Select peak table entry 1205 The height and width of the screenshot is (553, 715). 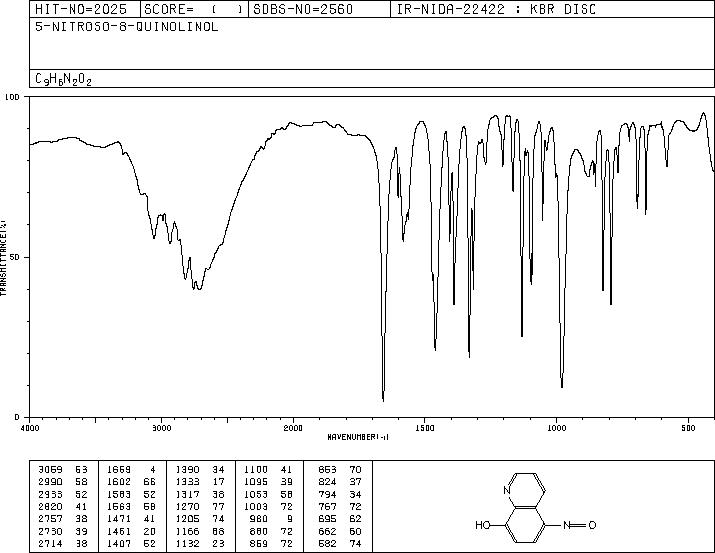coord(200,519)
